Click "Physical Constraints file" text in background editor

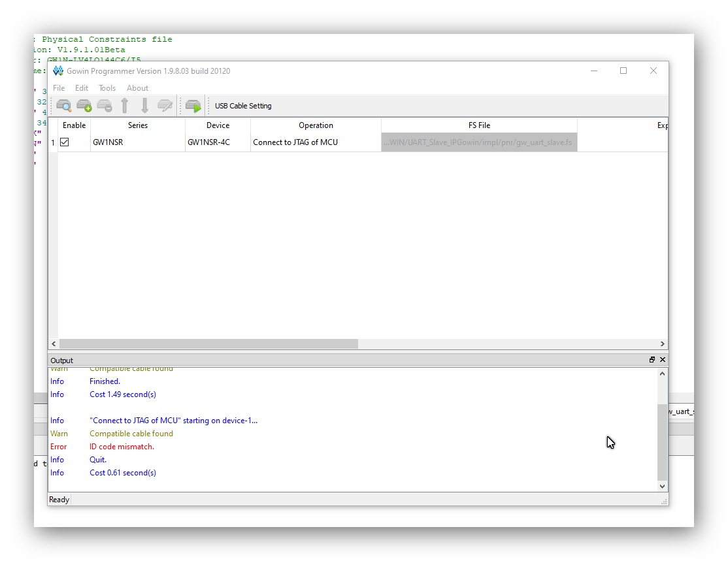pos(107,39)
